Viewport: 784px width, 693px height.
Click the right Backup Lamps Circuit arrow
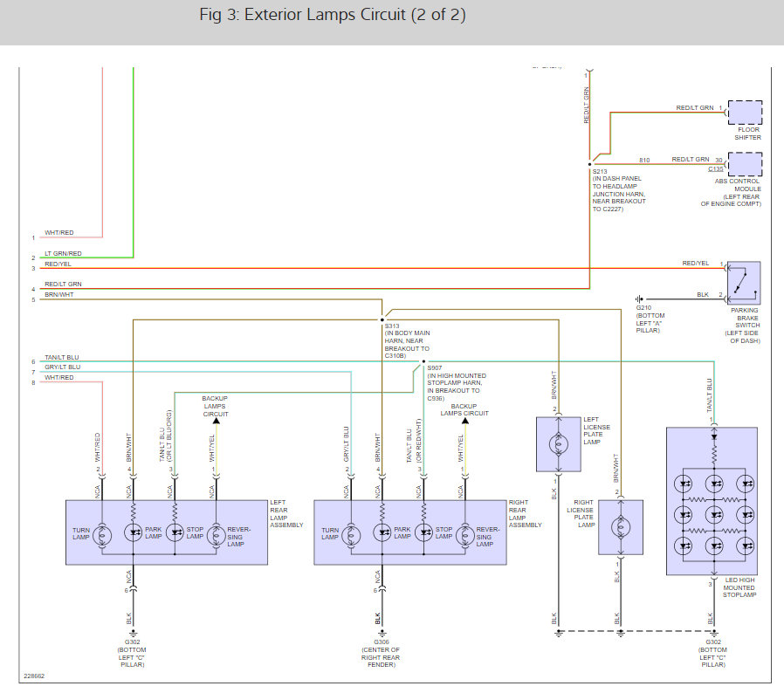click(x=465, y=421)
